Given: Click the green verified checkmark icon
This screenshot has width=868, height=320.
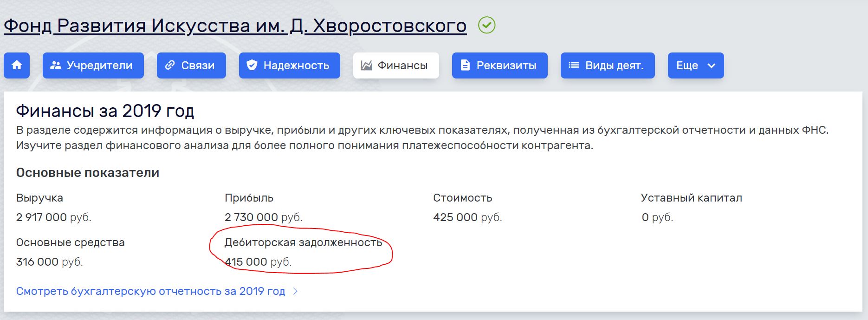Looking at the screenshot, I should click(486, 25).
